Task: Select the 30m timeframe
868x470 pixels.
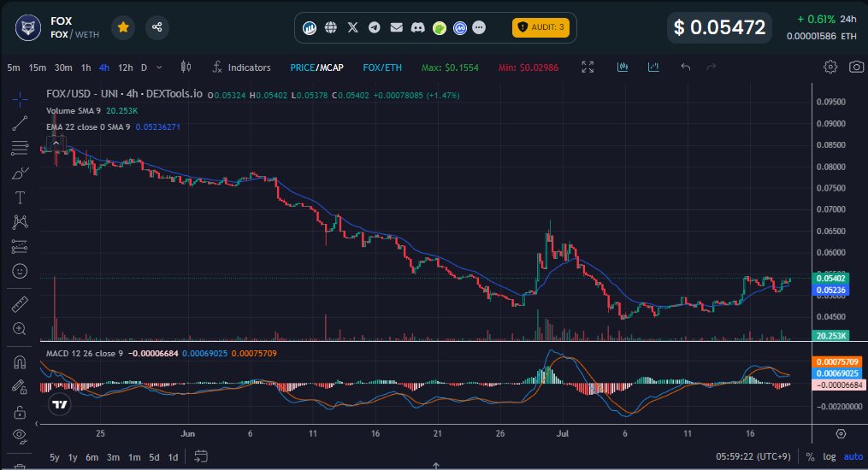Action: [63, 68]
